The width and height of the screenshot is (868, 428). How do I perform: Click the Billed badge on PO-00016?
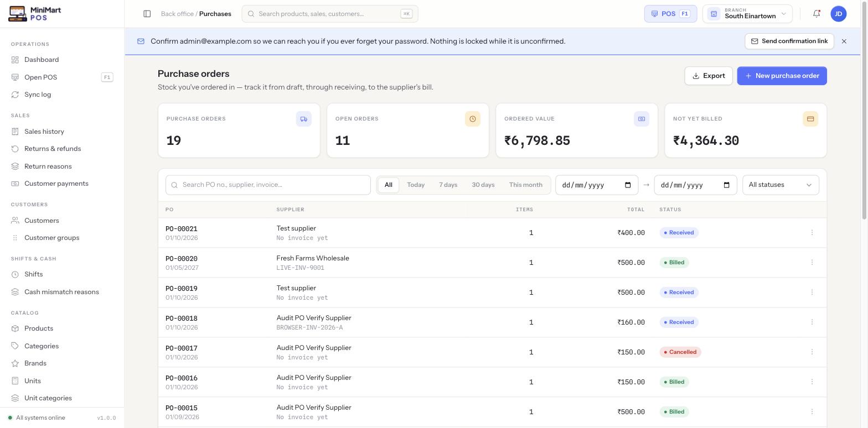(x=674, y=382)
